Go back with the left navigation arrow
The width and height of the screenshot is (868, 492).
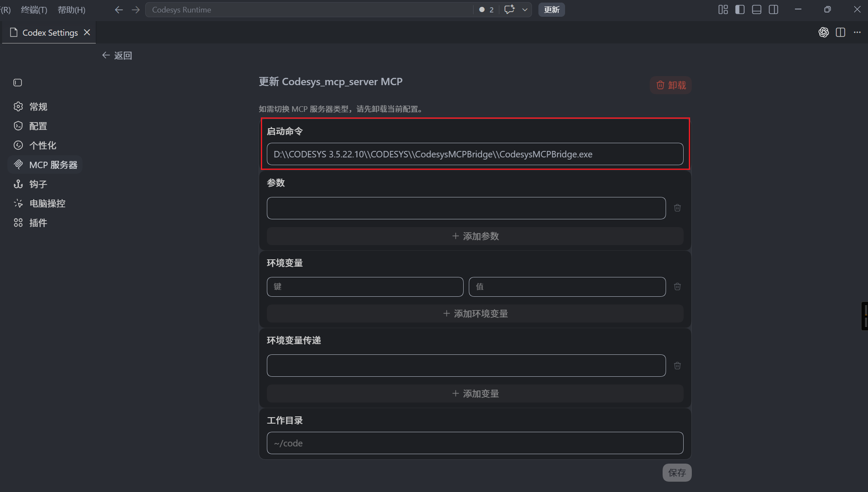click(119, 9)
